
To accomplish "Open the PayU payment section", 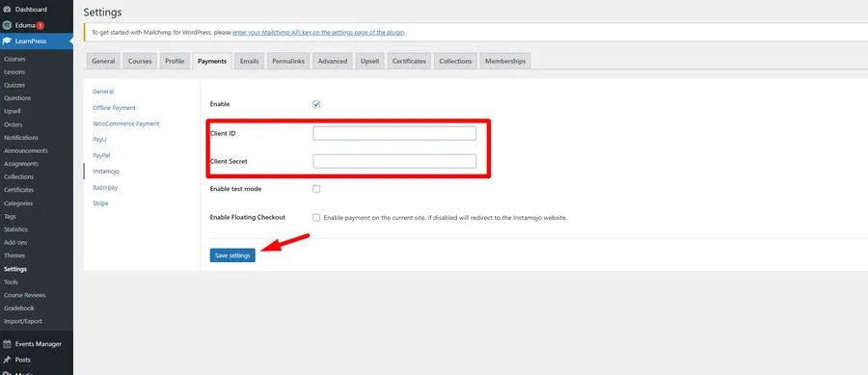I will click(x=99, y=140).
